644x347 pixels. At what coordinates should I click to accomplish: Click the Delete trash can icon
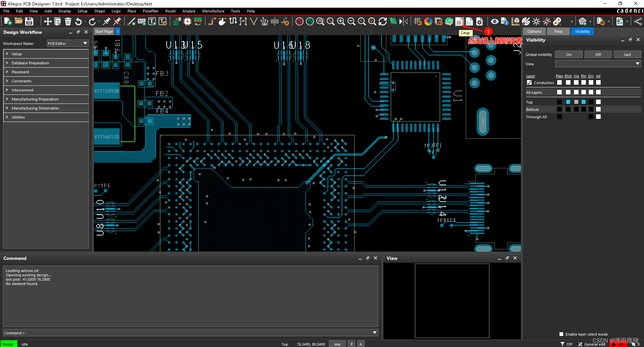(68, 21)
